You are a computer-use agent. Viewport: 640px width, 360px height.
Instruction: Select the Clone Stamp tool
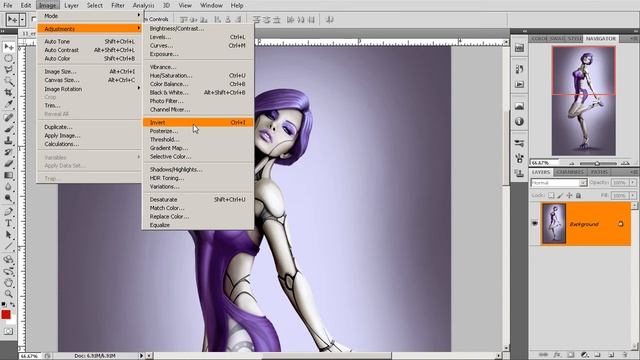click(x=9, y=140)
